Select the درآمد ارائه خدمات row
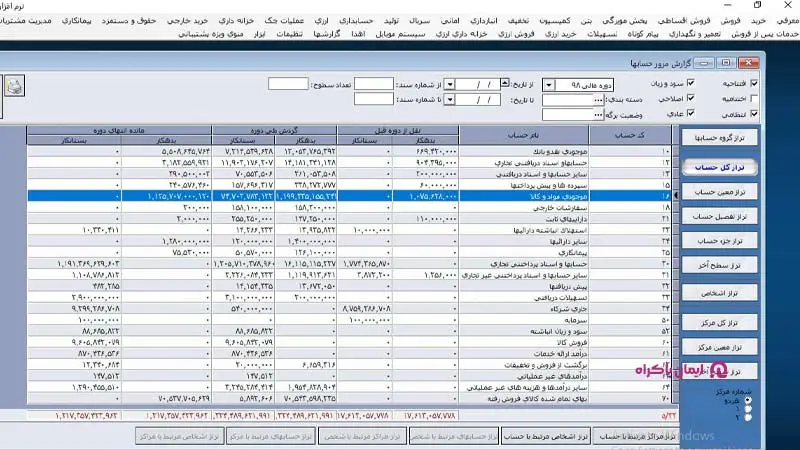The height and width of the screenshot is (450, 800). click(349, 354)
